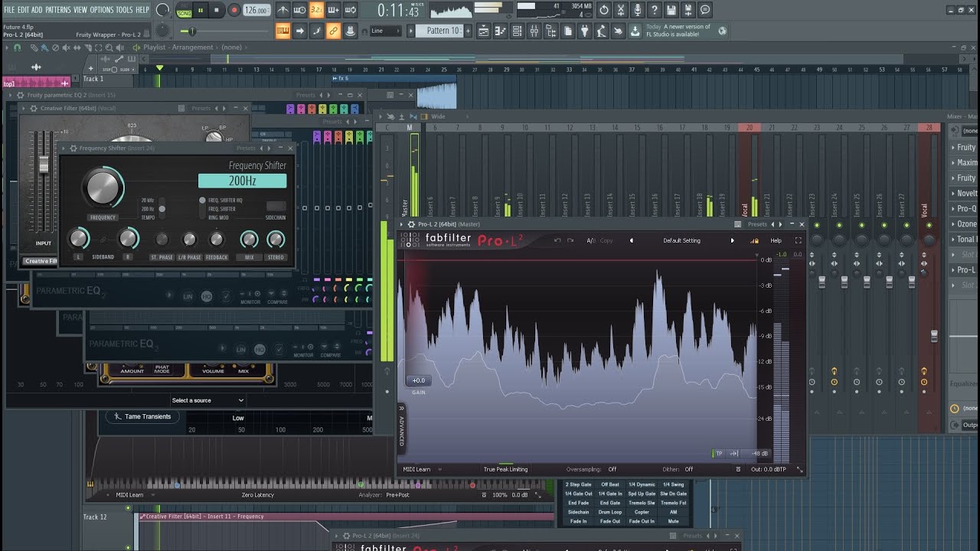Toggle the 3-2-1 countdown before recording

[316, 10]
